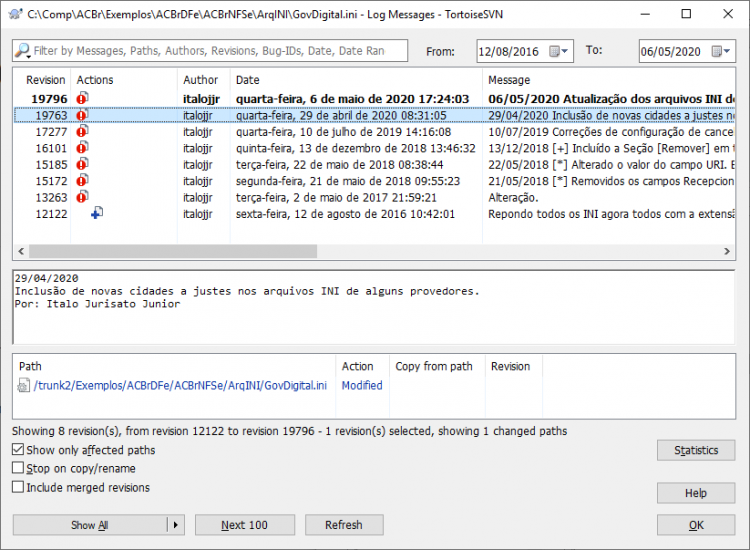Select revision 15172 row
This screenshot has height=550, width=750.
click(x=375, y=181)
